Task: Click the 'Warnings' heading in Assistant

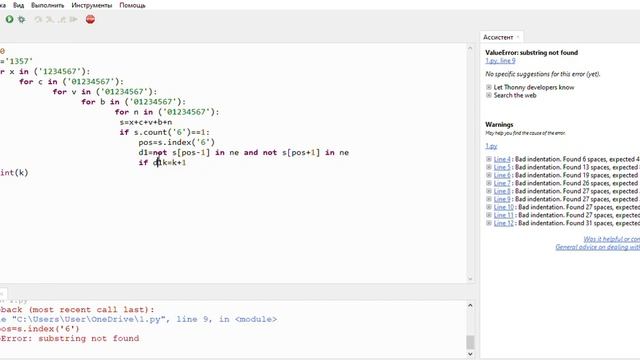Action: 499,124
